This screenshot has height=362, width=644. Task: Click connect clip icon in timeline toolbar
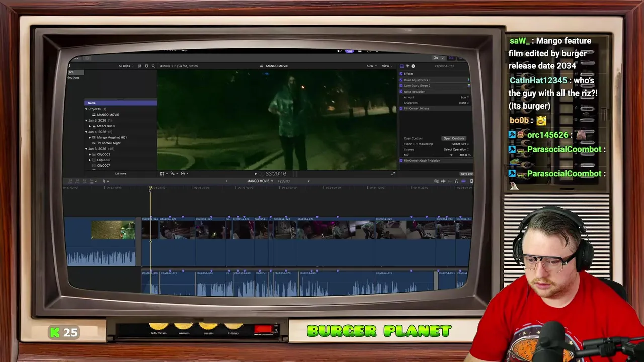pos(70,181)
